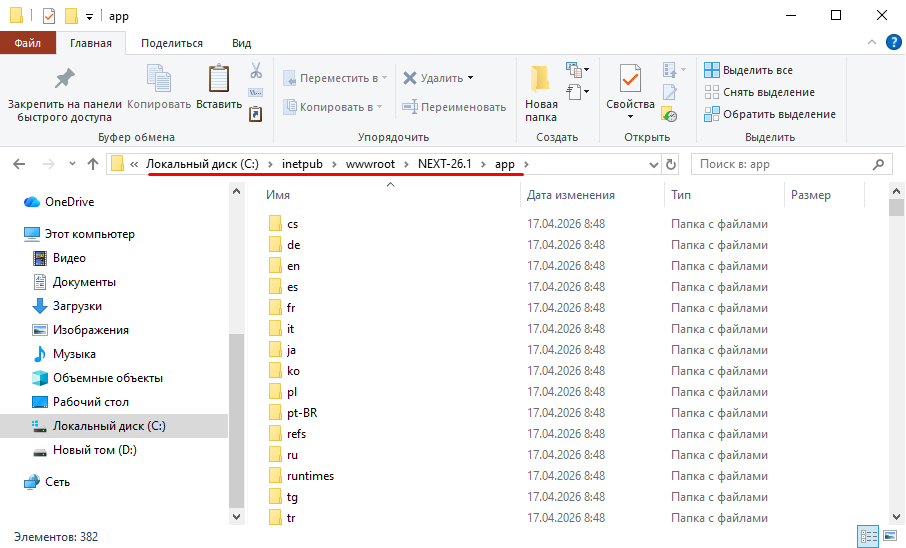Click quick access New folder icon in title bar
The width and height of the screenshot is (906, 548).
tap(71, 16)
